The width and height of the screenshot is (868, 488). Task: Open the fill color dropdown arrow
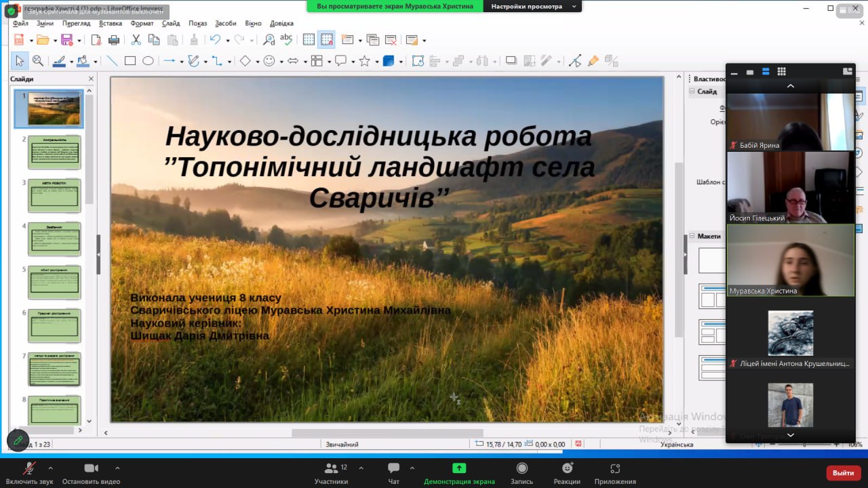pyautogui.click(x=95, y=62)
